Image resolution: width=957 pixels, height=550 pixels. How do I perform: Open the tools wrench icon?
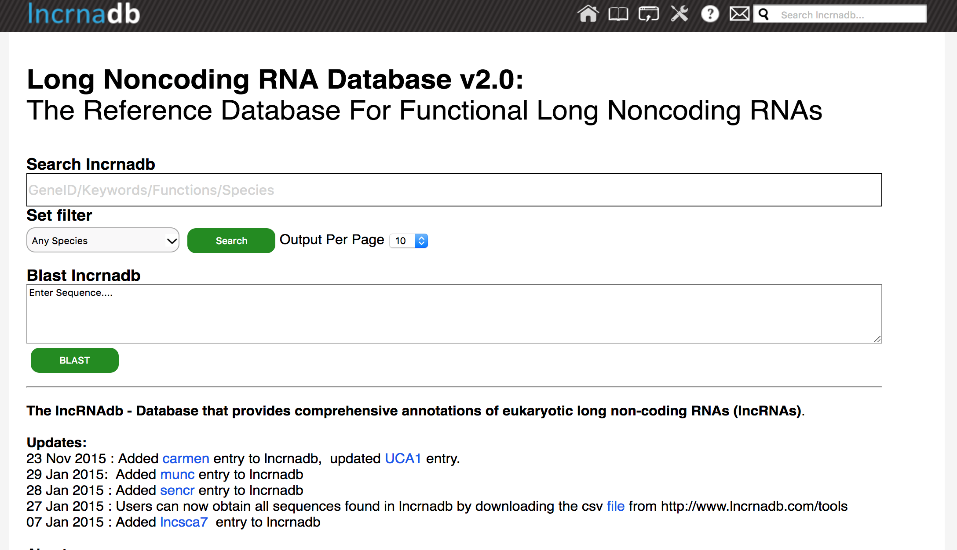coord(680,14)
